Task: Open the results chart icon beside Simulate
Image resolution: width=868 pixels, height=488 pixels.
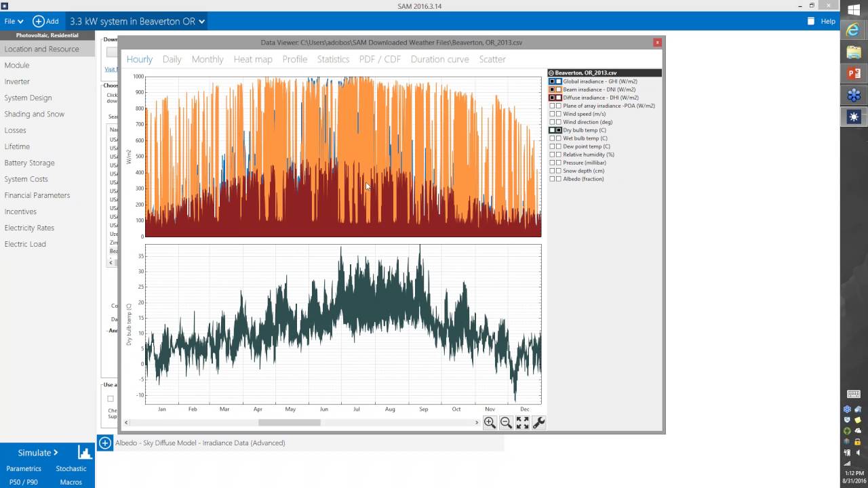Action: tap(84, 453)
